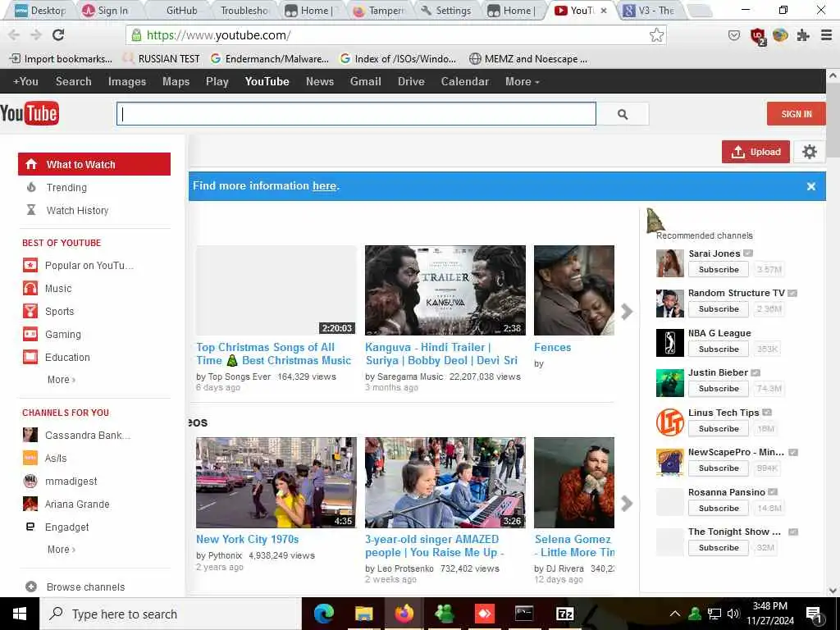840x630 pixels.
Task: Click the Popular on YouTube star icon
Action: (x=30, y=265)
